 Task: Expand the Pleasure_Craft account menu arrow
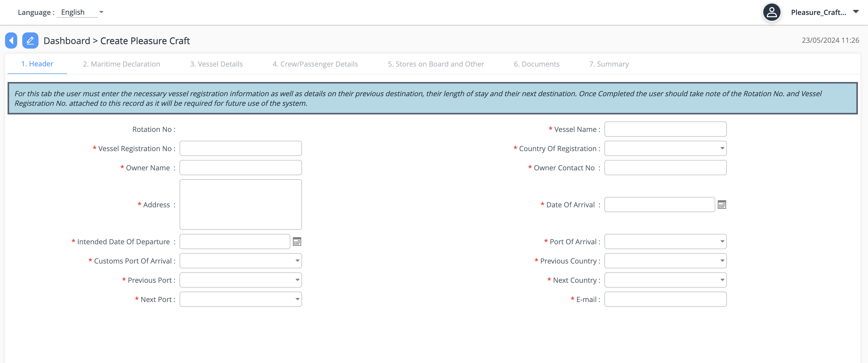(x=856, y=12)
